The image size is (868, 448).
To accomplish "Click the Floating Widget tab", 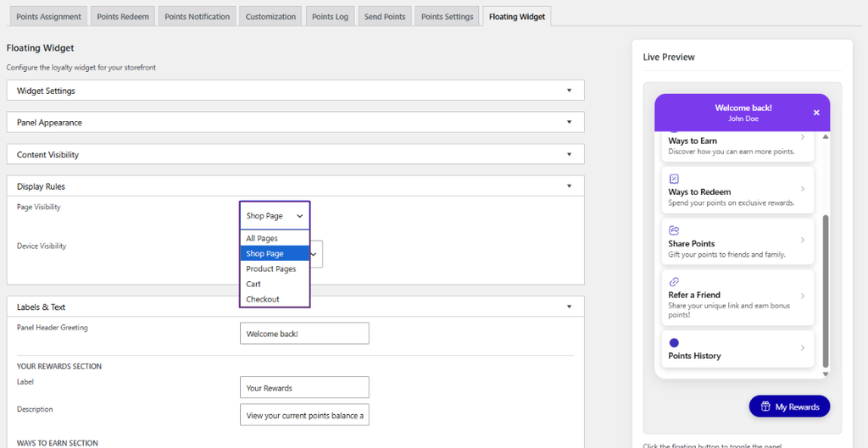I will tap(517, 17).
